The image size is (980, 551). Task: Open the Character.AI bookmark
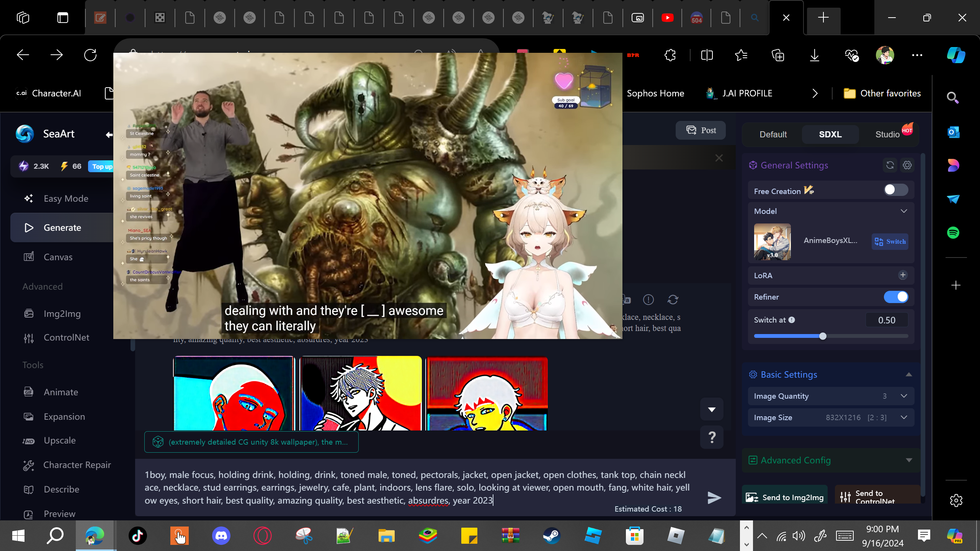(48, 93)
